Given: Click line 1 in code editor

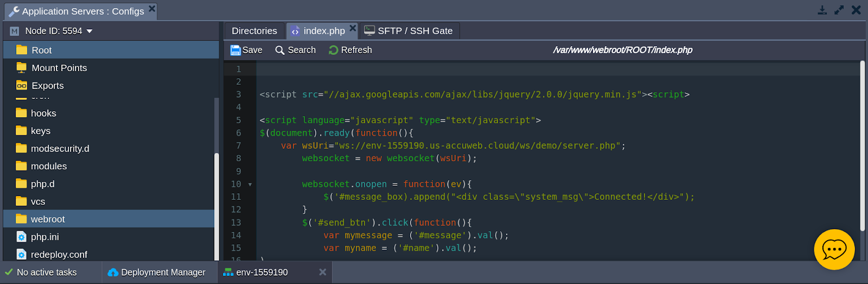Looking at the screenshot, I should pyautogui.click(x=542, y=69).
